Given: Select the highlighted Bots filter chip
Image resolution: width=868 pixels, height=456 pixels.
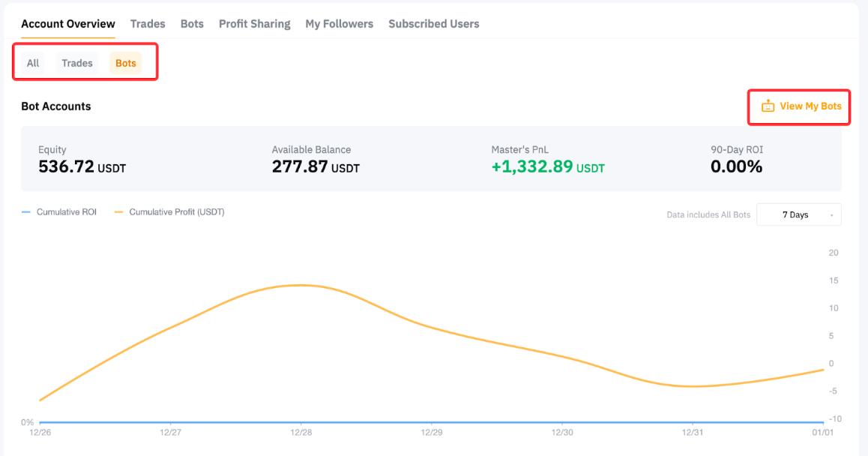Looking at the screenshot, I should click(x=126, y=63).
